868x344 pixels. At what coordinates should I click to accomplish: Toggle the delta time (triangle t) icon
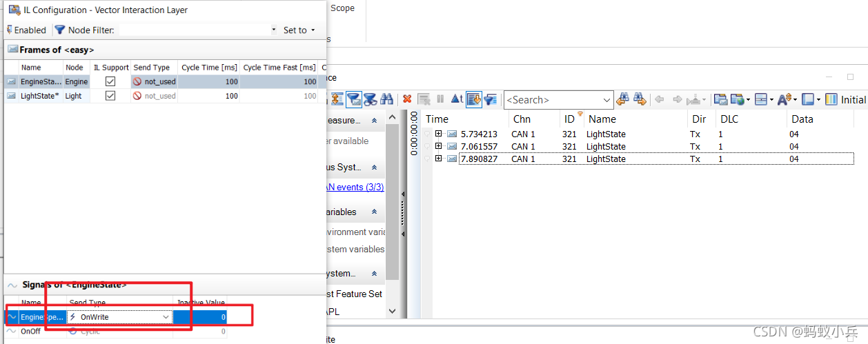[x=457, y=99]
